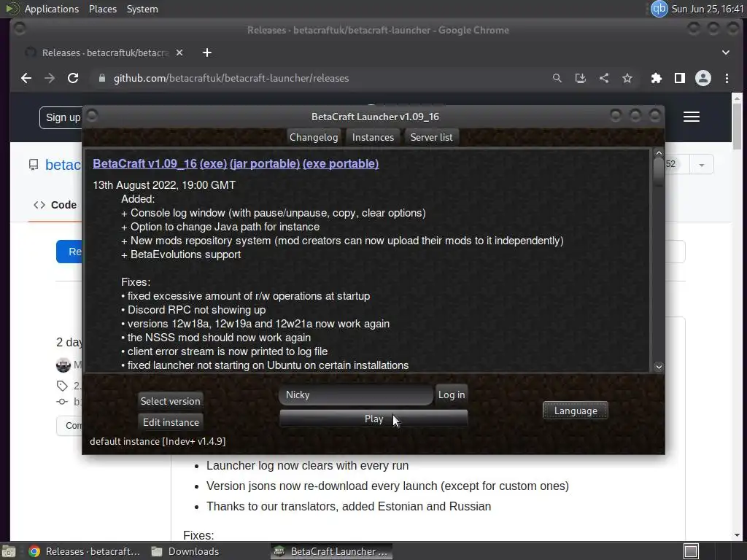This screenshot has height=560, width=747.
Task: Click the commit icon in release sidebar
Action: coord(62,402)
